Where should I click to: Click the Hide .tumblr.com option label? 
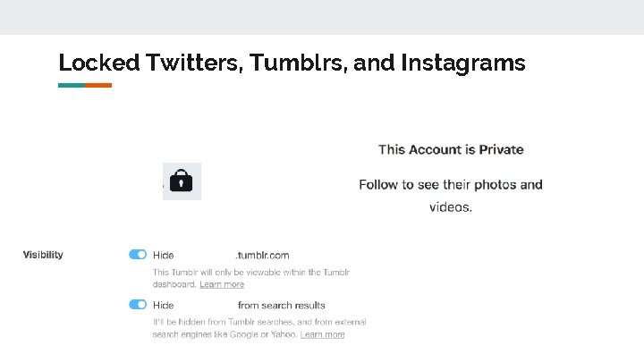pyautogui.click(x=163, y=255)
